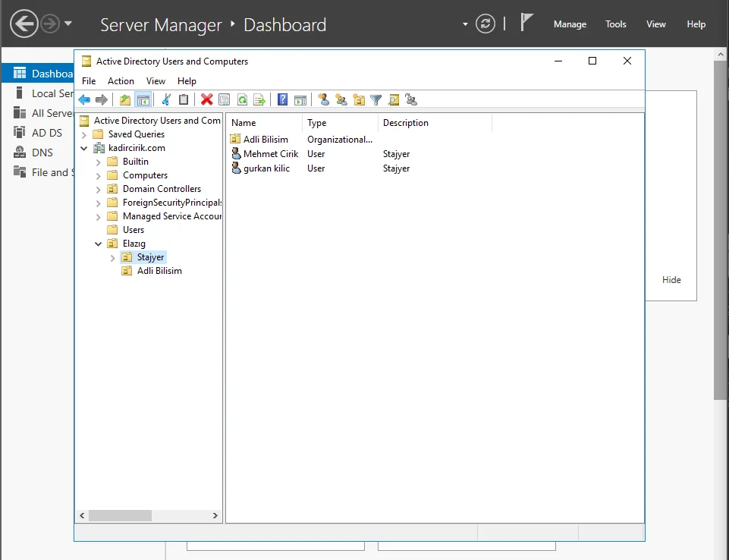Open Server Manager Manage menu

click(x=570, y=24)
